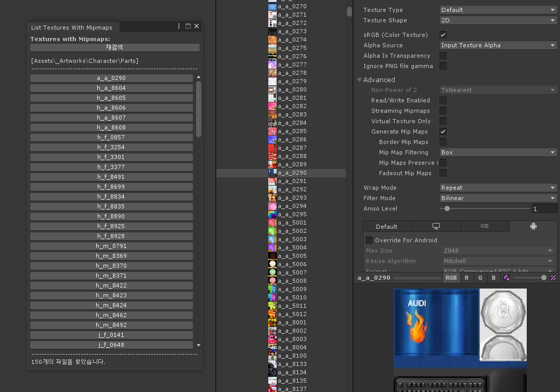560x392 pixels.
Task: Switch to the Default platform tab
Action: (387, 226)
